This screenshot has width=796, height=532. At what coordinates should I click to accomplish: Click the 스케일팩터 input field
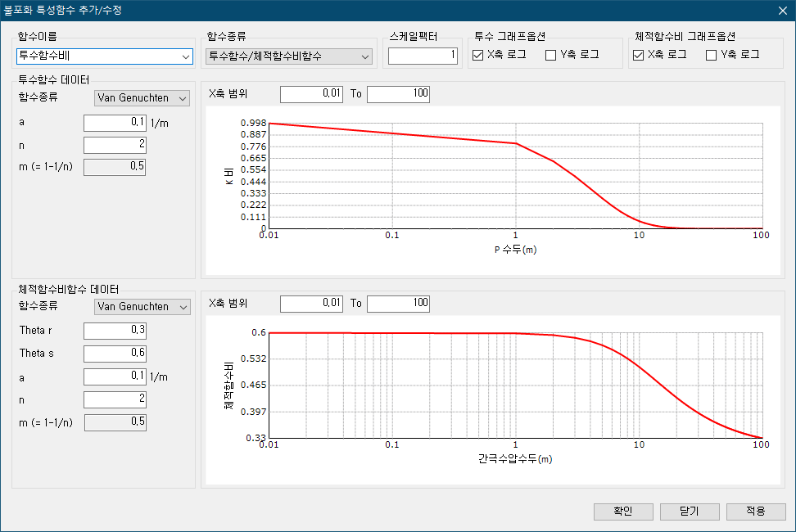pyautogui.click(x=423, y=56)
